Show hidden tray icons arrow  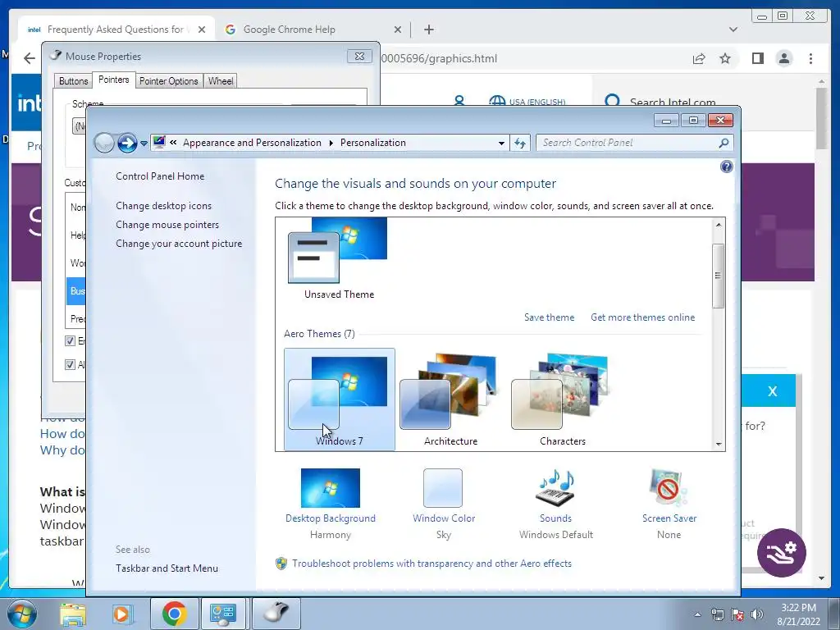pos(697,614)
